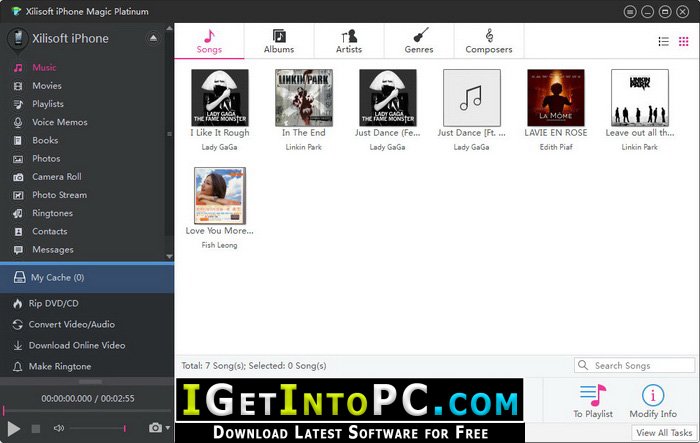This screenshot has width=700, height=443.
Task: Open Movies in the sidebar
Action: 46,86
